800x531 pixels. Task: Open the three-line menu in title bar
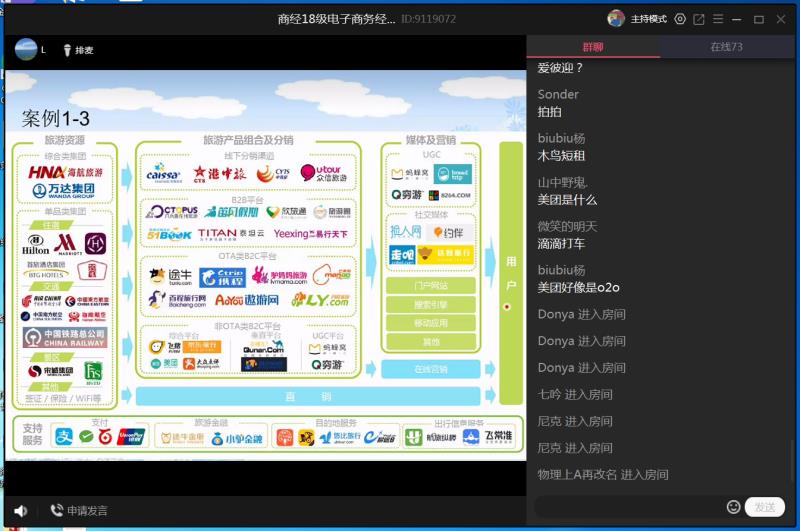tap(717, 19)
